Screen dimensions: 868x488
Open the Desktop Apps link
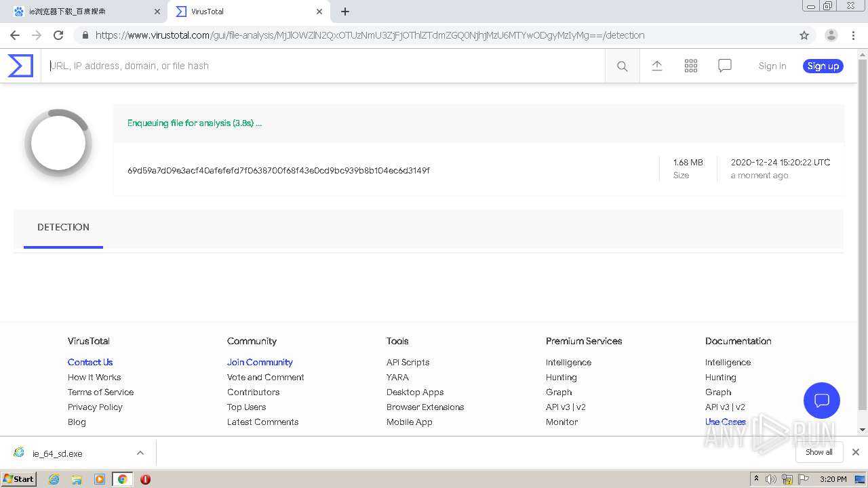[415, 392]
